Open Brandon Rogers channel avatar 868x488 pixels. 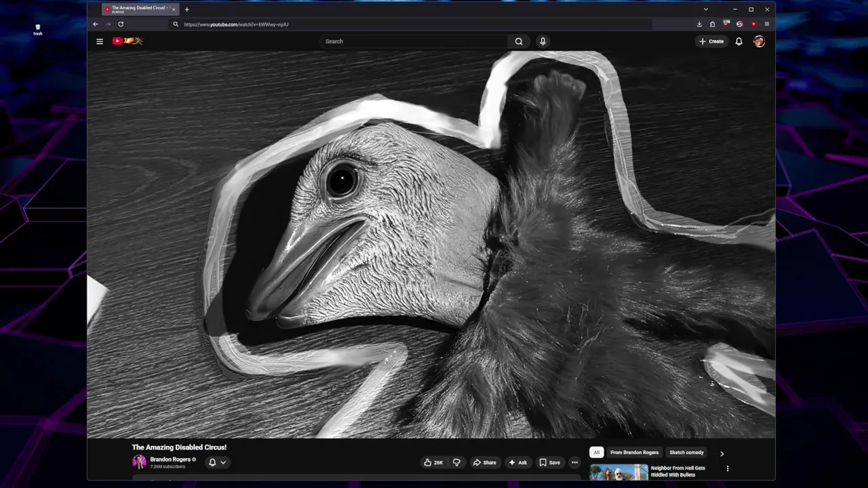coord(139,462)
